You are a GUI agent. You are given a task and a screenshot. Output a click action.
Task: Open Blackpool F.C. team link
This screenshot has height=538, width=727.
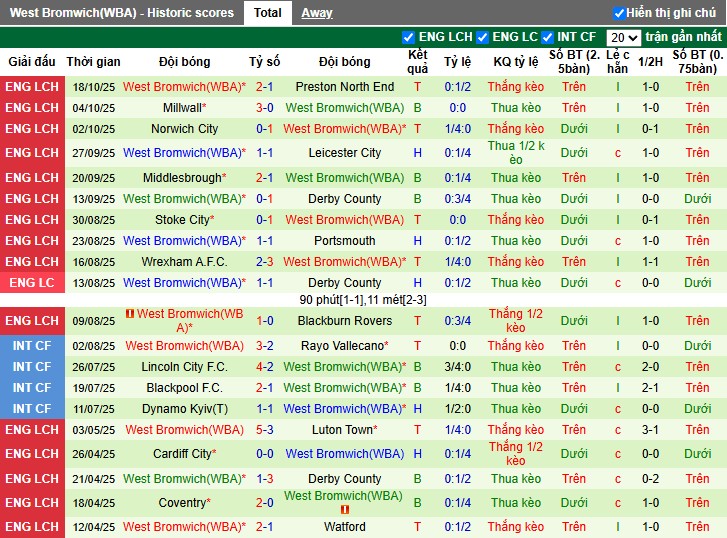[x=185, y=387]
